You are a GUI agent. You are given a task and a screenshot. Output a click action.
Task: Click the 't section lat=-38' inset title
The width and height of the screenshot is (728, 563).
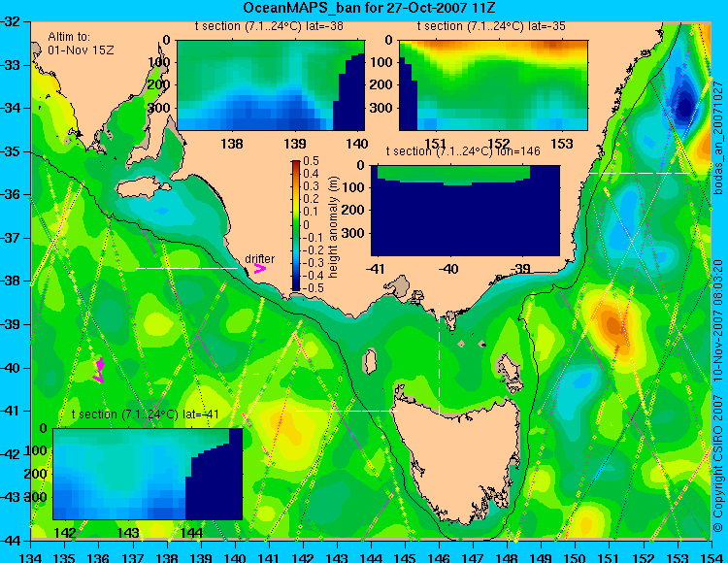point(269,26)
